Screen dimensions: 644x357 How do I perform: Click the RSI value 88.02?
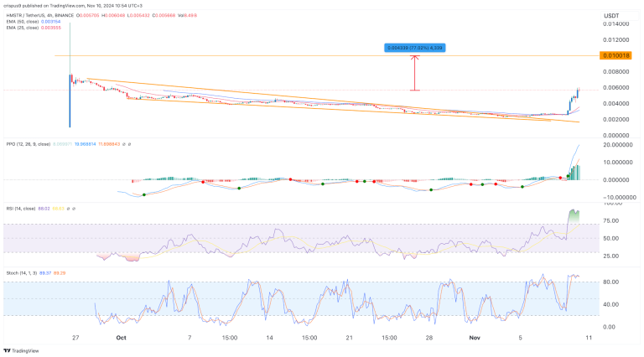click(44, 209)
